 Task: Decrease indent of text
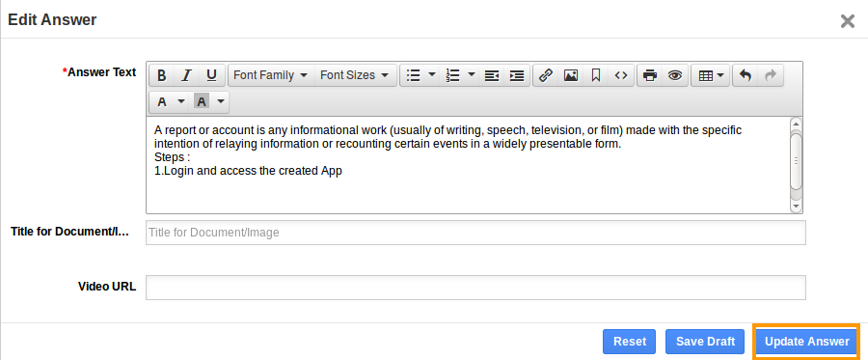click(x=492, y=75)
